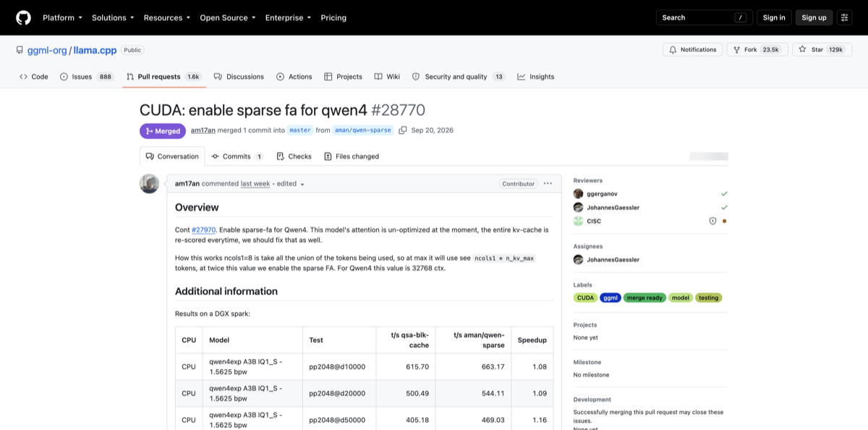Image resolution: width=868 pixels, height=430 pixels.
Task: Select the testing label
Action: point(709,298)
